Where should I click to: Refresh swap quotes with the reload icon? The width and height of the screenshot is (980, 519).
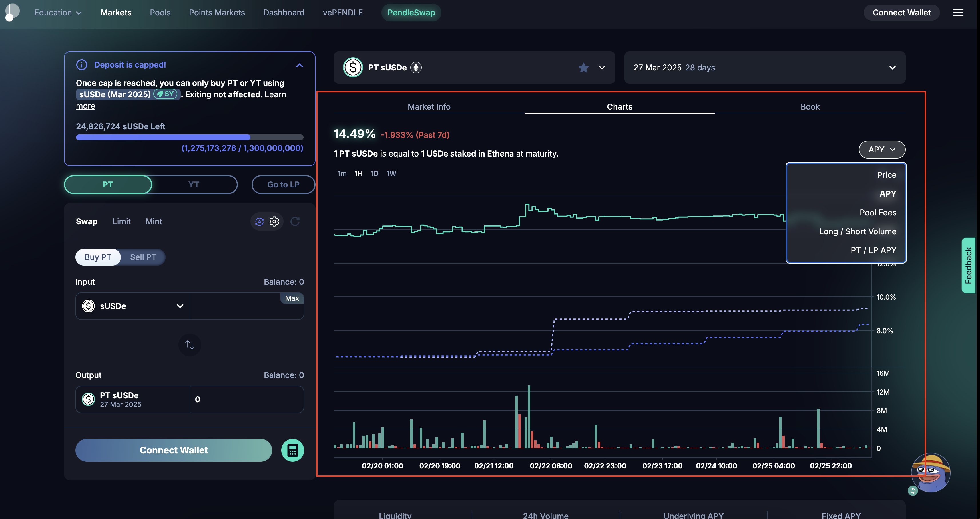tap(295, 221)
